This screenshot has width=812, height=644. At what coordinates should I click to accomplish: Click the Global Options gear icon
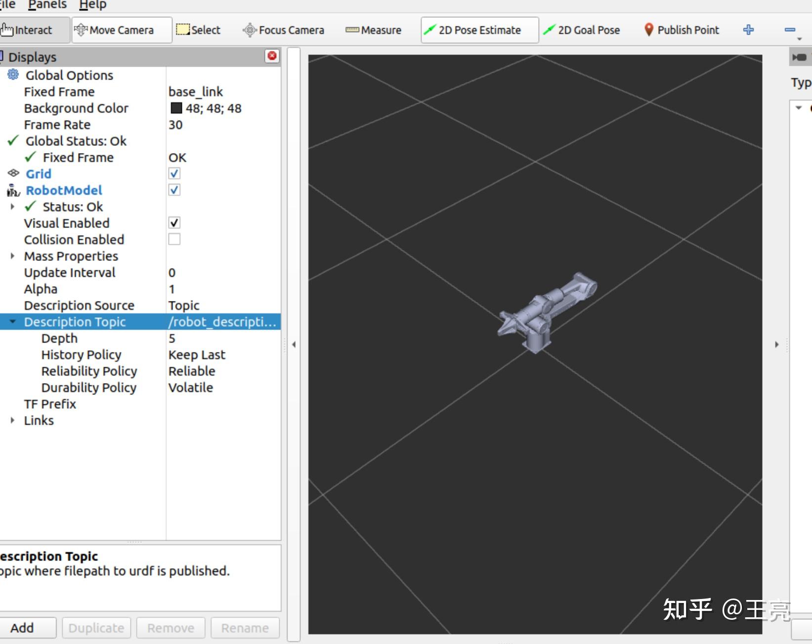[13, 75]
